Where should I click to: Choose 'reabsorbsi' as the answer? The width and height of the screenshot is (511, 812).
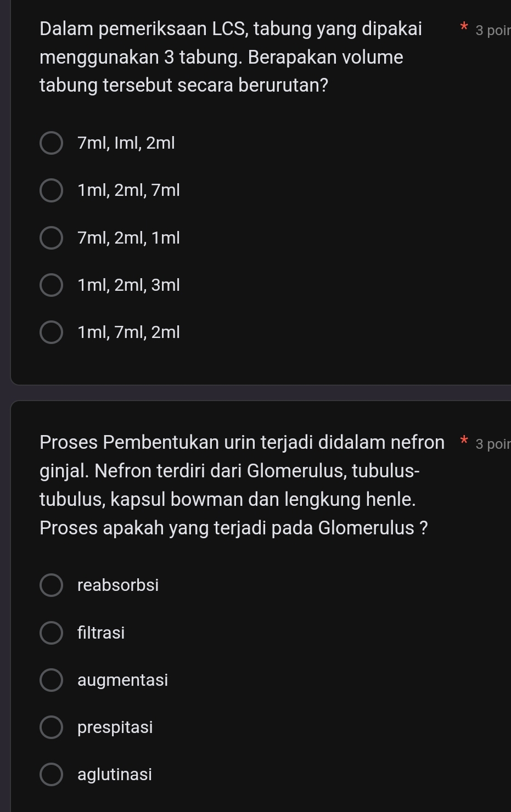point(51,585)
